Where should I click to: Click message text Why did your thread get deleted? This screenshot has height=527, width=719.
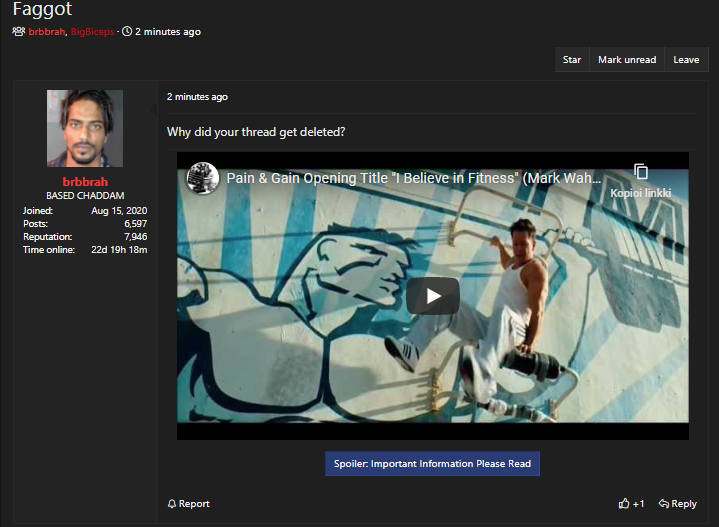click(256, 132)
